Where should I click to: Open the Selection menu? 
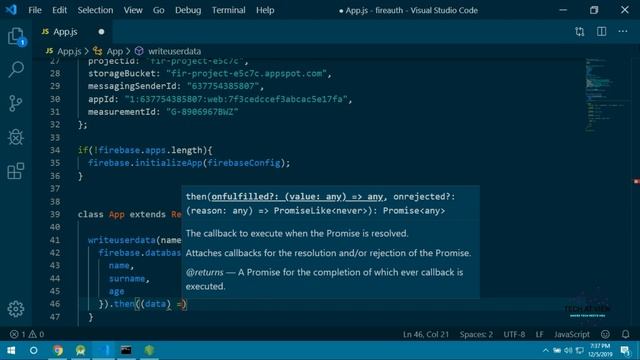tap(95, 10)
